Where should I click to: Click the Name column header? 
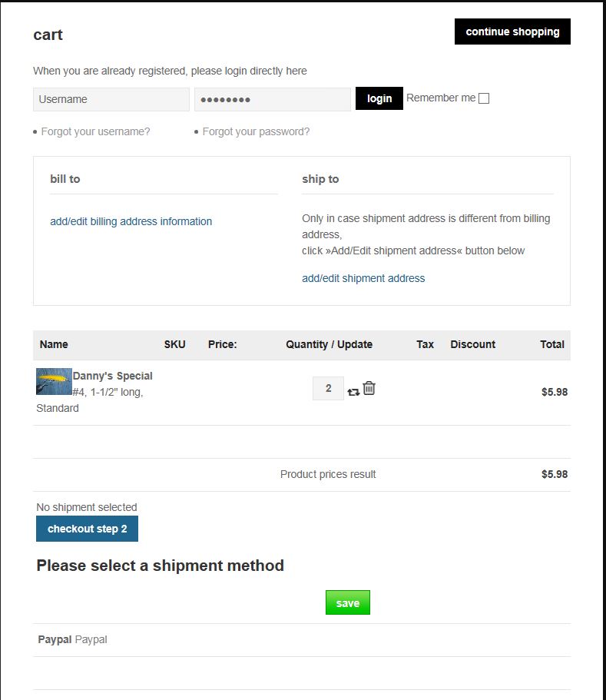[x=54, y=344]
